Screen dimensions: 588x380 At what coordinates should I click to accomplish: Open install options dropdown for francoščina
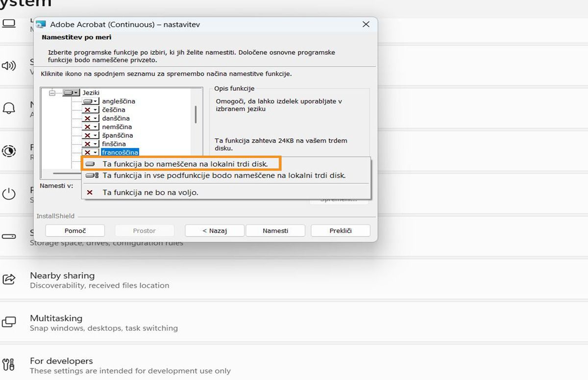(90, 152)
